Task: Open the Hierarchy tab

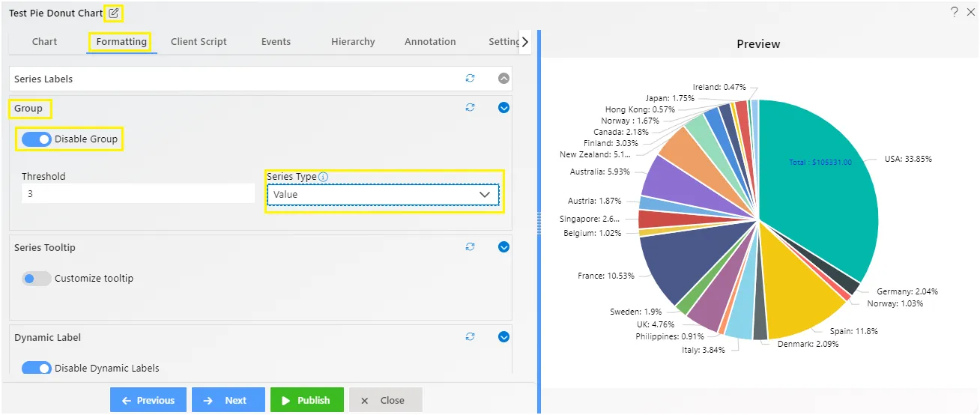Action: (353, 42)
